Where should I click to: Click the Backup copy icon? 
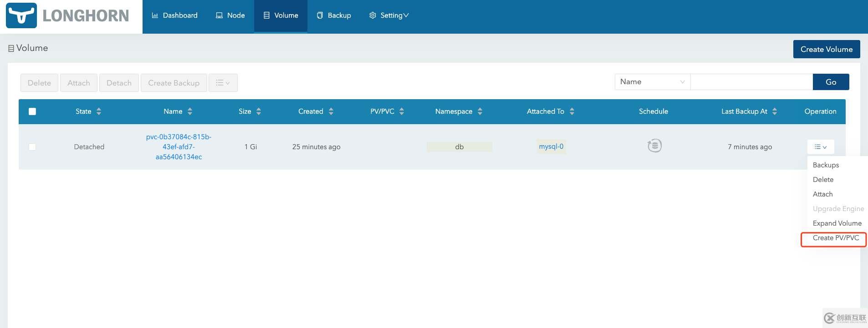click(x=320, y=15)
